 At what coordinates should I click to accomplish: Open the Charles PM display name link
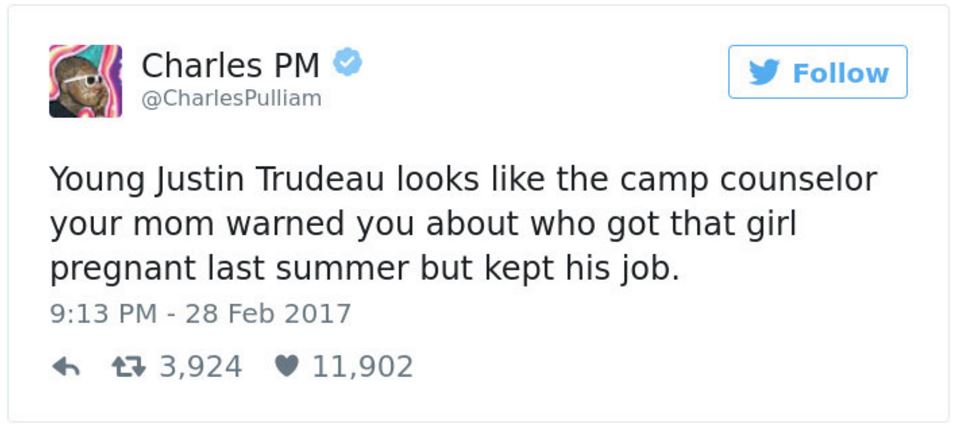pos(230,65)
